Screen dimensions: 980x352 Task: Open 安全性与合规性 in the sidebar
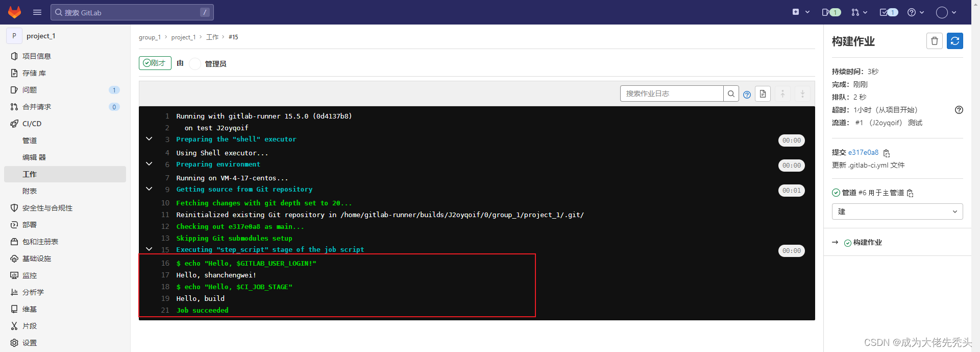pos(65,208)
